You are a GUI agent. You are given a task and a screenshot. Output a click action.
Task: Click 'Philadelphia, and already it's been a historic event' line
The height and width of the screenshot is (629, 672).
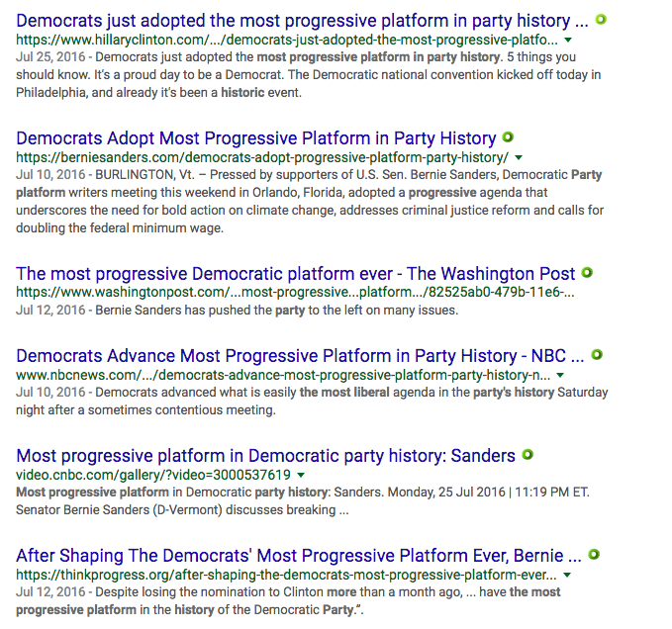[x=158, y=93]
